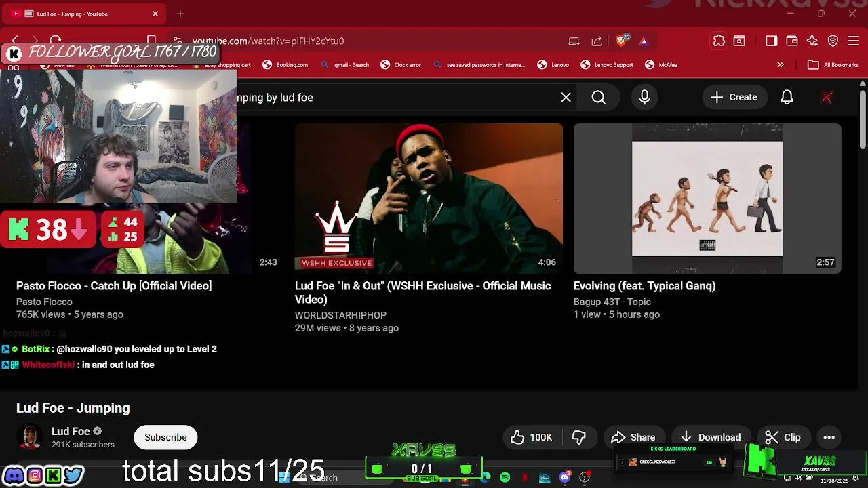Share the Jumping video
The height and width of the screenshot is (488, 868).
coord(633,437)
